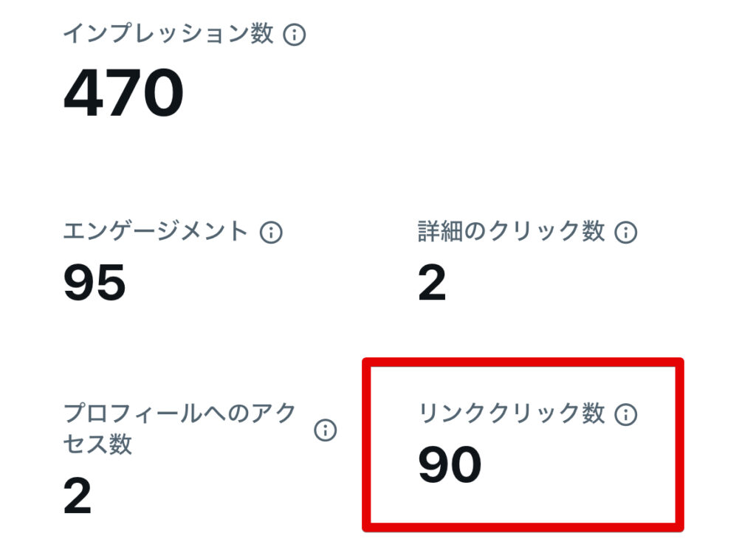Click the red highlight box's right border
This screenshot has width=756, height=550.
(680, 444)
